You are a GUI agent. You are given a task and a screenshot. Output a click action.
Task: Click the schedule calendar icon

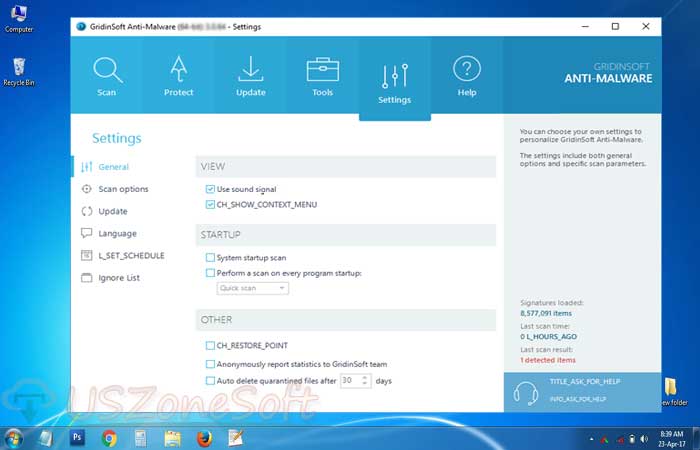click(x=87, y=255)
